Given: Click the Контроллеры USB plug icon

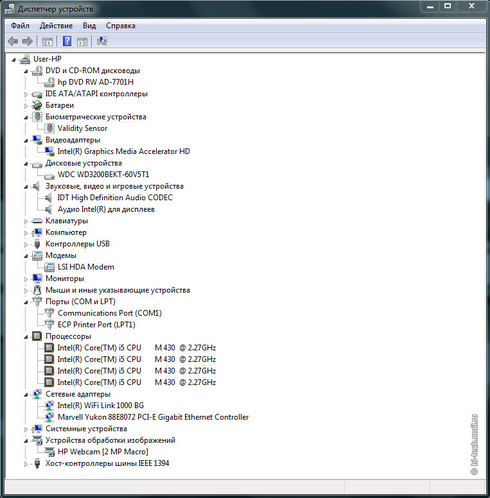Looking at the screenshot, I should 37,244.
